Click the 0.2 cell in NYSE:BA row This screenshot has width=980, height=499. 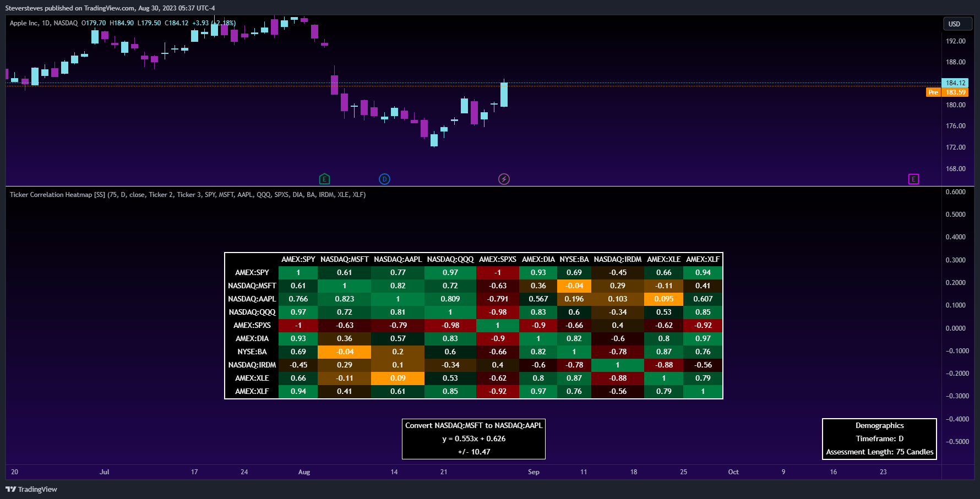click(x=398, y=352)
